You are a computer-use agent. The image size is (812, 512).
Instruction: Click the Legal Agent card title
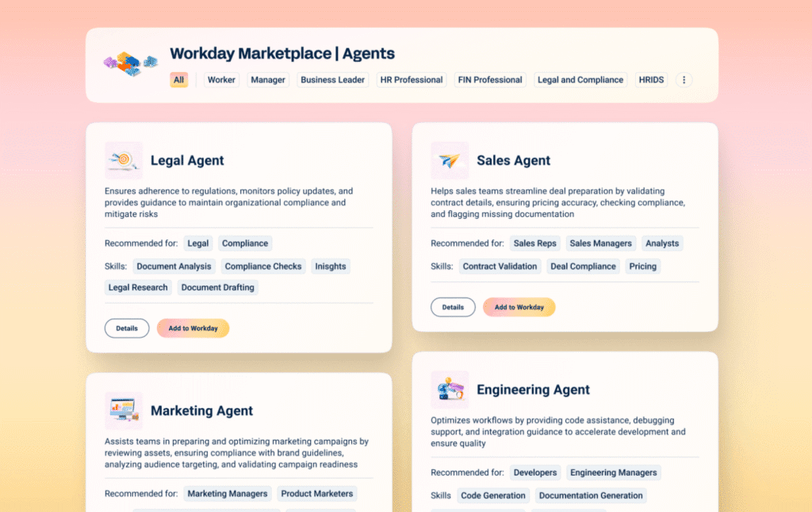click(187, 160)
